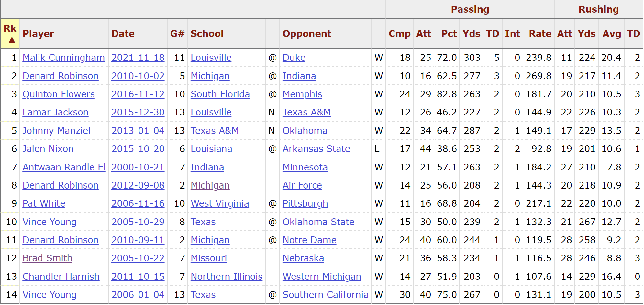Screen dimensions: 644x305
Task: Open Malik Cunningham player page
Action: (64, 58)
